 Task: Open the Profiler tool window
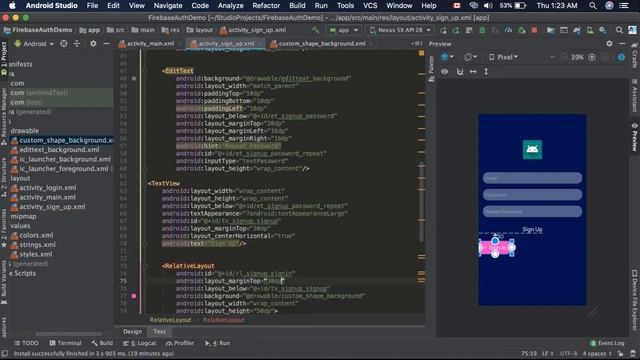(x=180, y=343)
